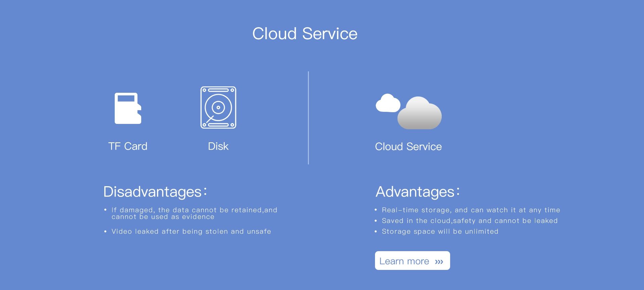Click the vertical divider line between sections
This screenshot has height=290, width=644.
click(308, 118)
